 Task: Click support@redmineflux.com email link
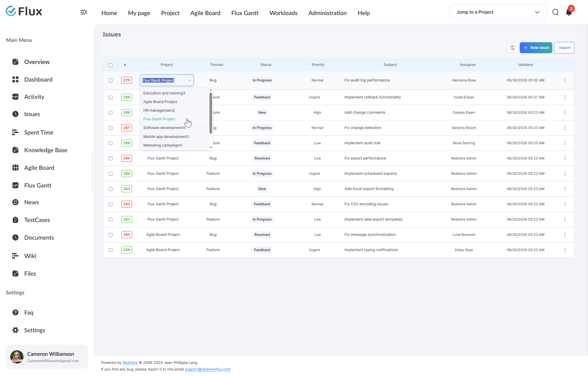[207, 369]
